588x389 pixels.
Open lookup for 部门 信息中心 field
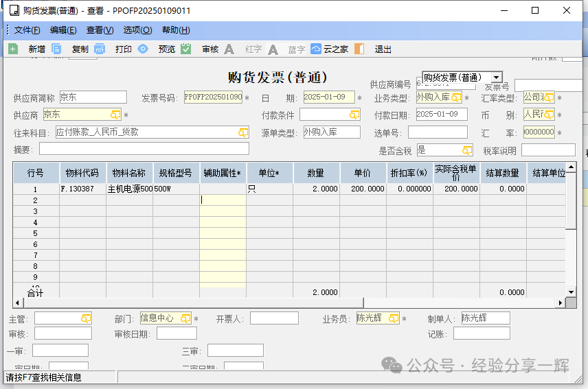(185, 318)
